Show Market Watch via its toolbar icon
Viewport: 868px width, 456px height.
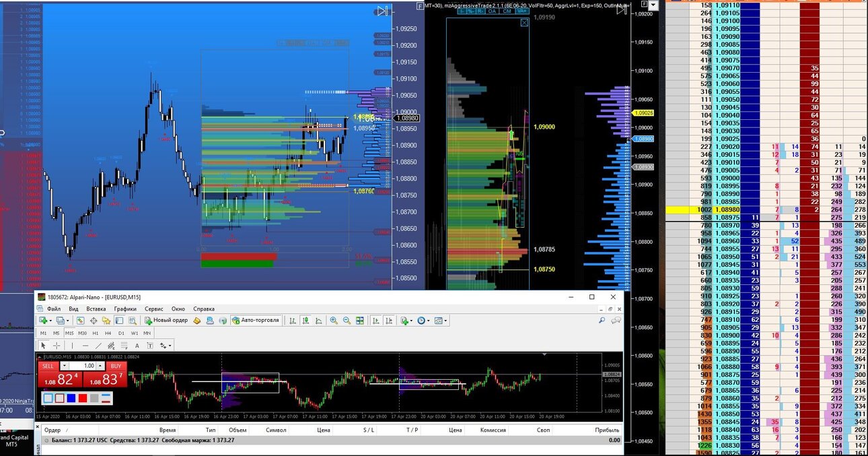click(x=80, y=320)
